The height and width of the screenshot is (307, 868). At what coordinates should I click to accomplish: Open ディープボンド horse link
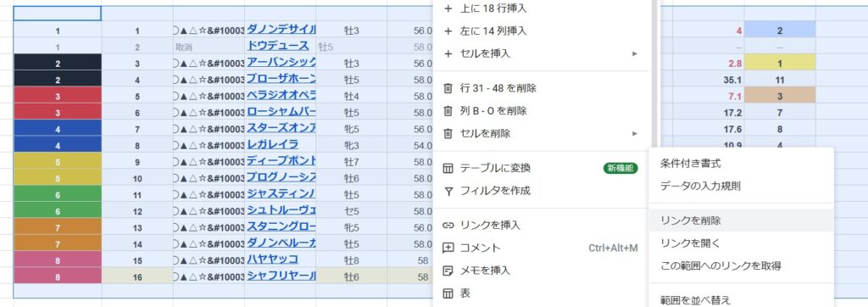[281, 161]
